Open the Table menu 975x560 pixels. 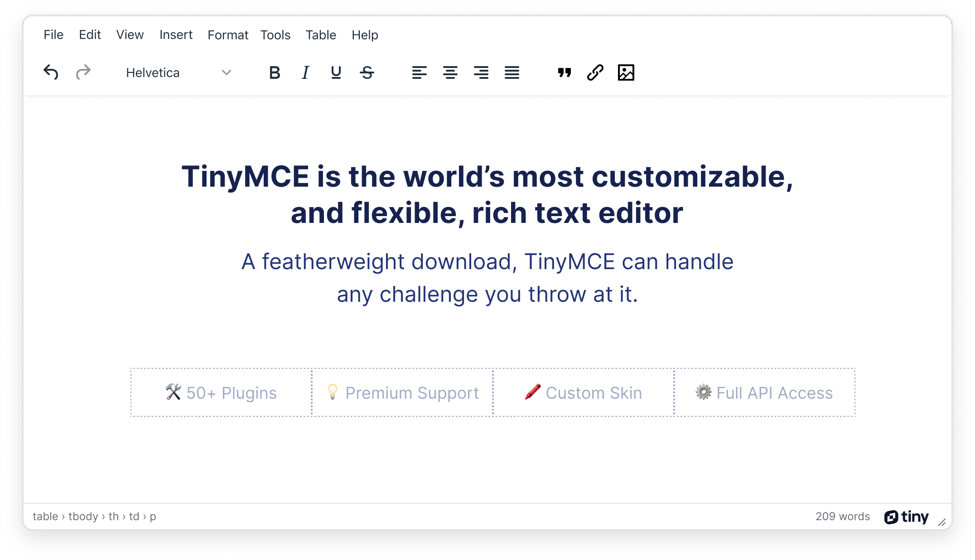[x=321, y=35]
